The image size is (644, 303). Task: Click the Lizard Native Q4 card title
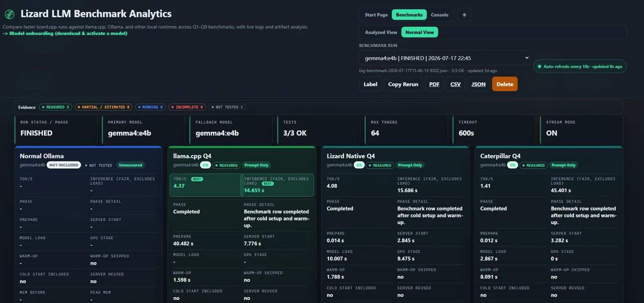[351, 156]
